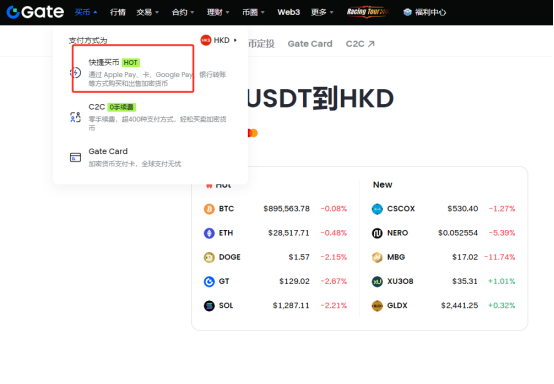The height and width of the screenshot is (384, 554).
Task: Click the Gate logo
Action: 35,12
